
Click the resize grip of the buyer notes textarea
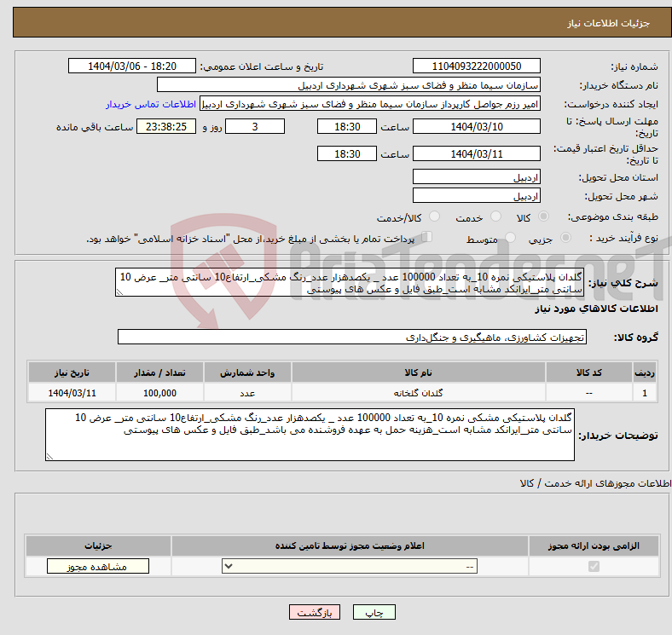[49, 457]
